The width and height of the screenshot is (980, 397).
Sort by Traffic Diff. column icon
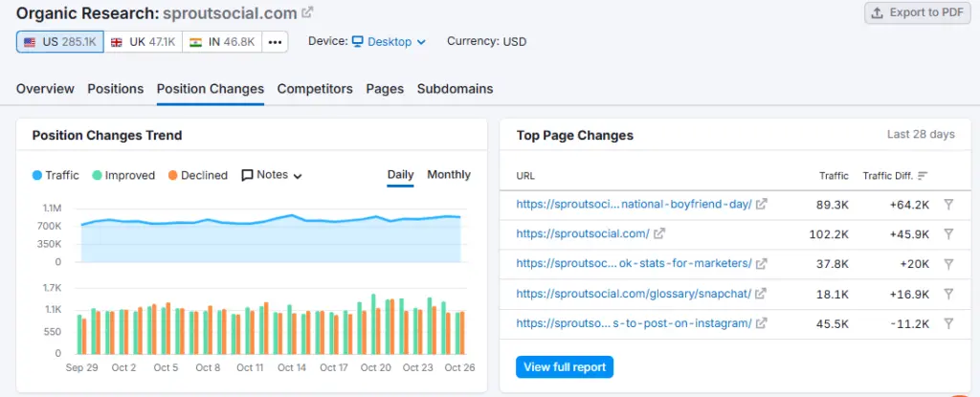tap(923, 176)
